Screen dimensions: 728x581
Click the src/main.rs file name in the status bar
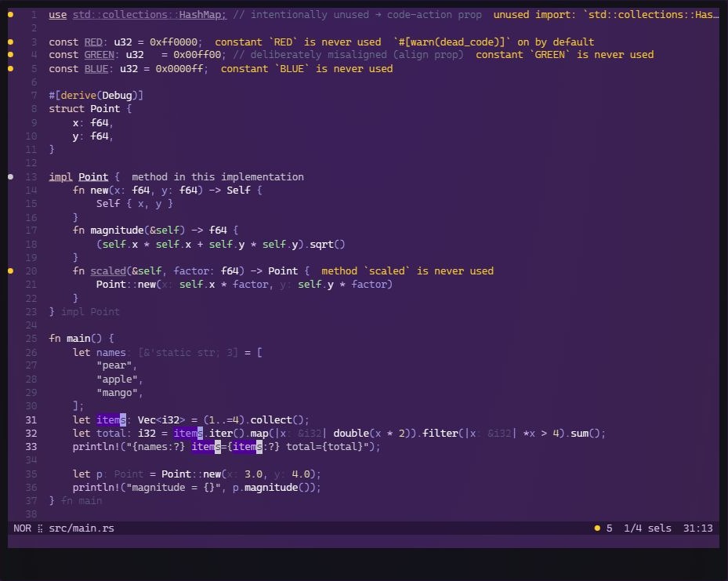(81, 528)
